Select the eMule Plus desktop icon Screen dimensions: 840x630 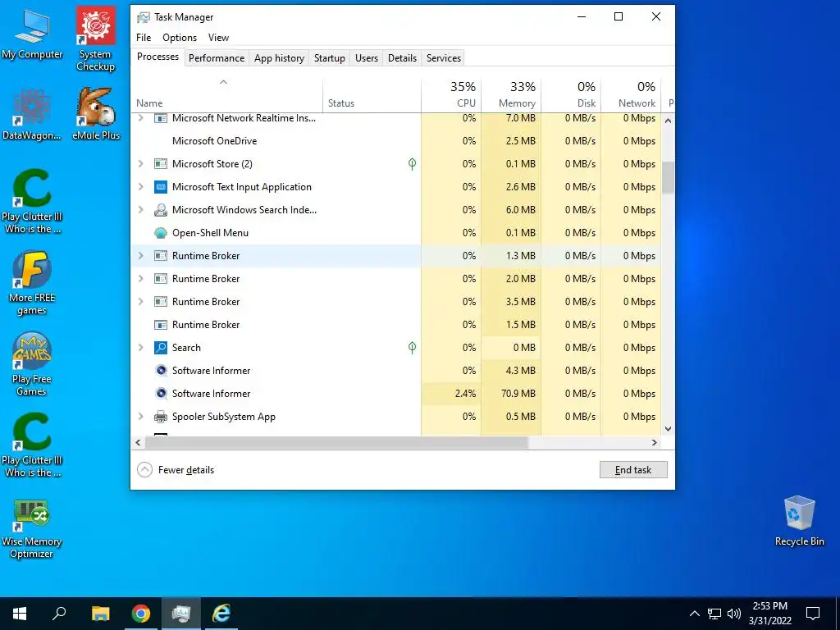96,114
